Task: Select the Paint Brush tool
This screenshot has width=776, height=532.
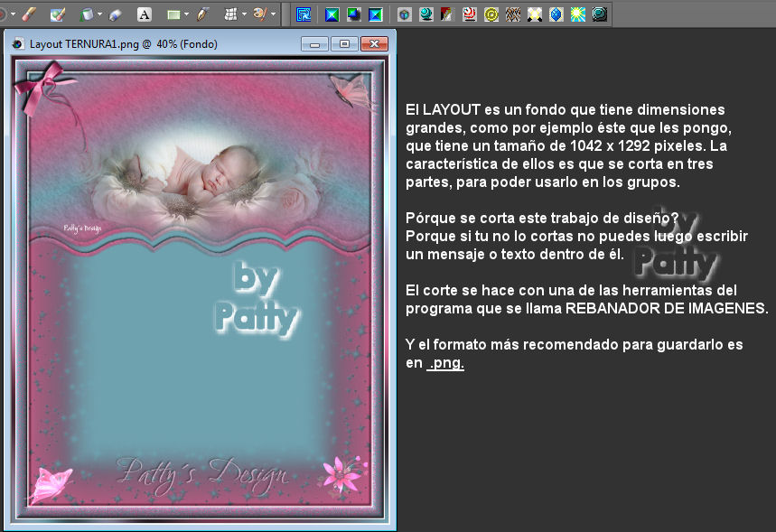Action: coord(30,14)
